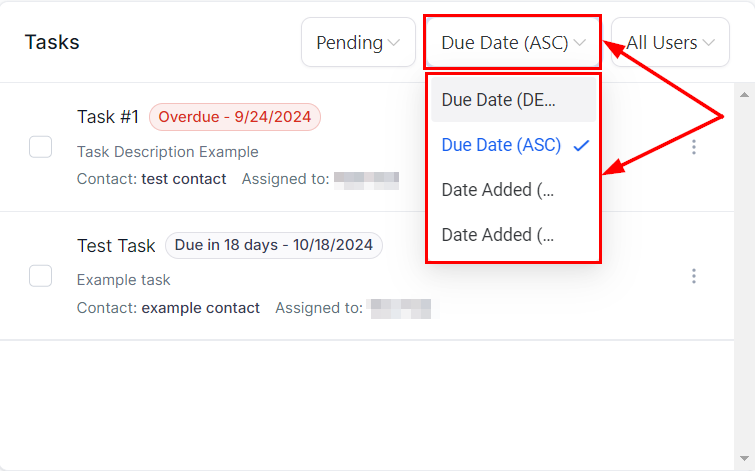Click the red Overdue - 9/24/2024 badge

point(235,117)
